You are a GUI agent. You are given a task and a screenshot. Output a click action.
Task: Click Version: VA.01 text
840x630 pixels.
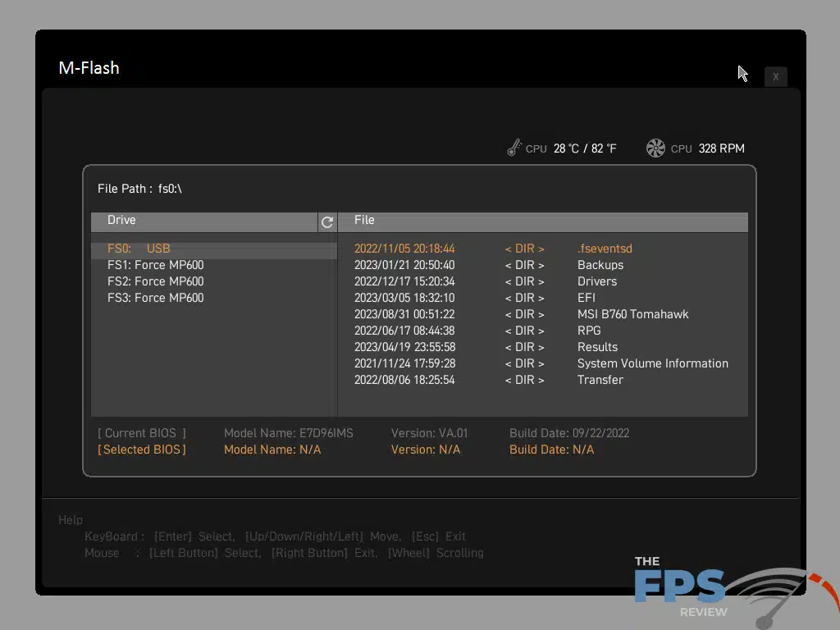pos(429,433)
